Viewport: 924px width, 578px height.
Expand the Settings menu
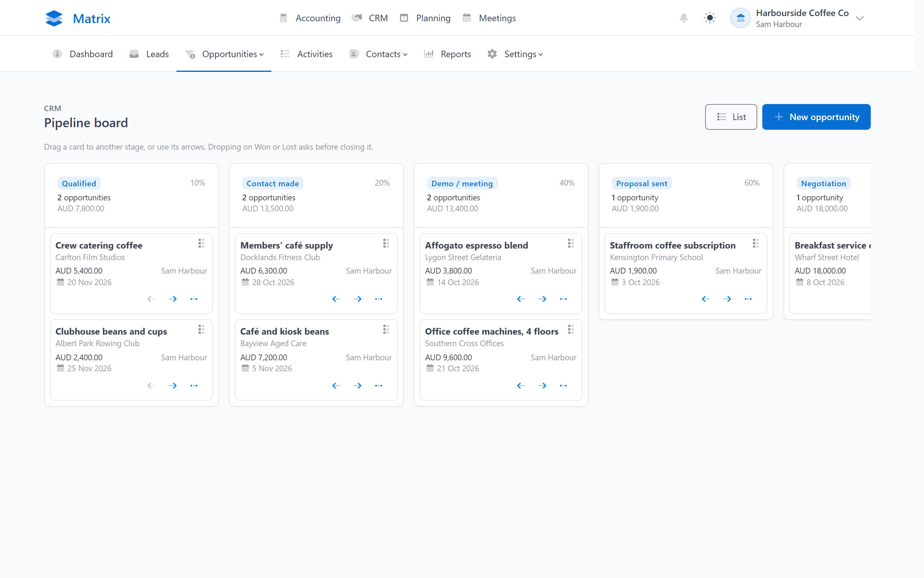point(515,54)
